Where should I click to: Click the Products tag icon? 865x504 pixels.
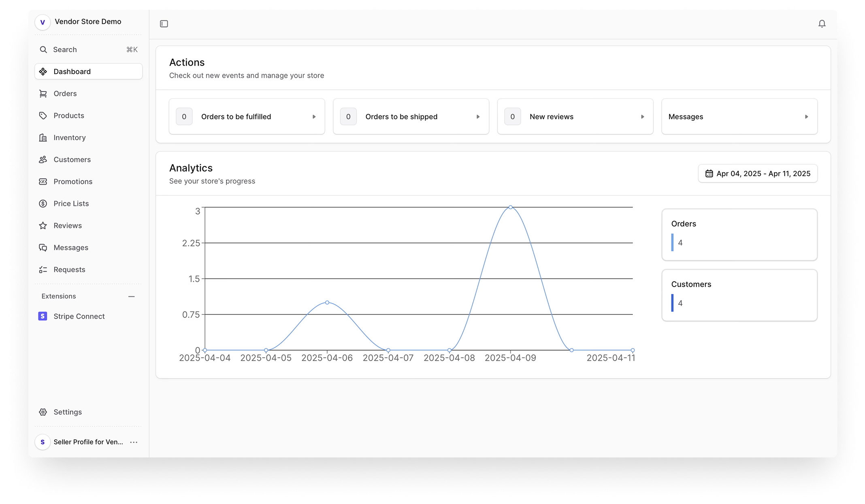(43, 116)
